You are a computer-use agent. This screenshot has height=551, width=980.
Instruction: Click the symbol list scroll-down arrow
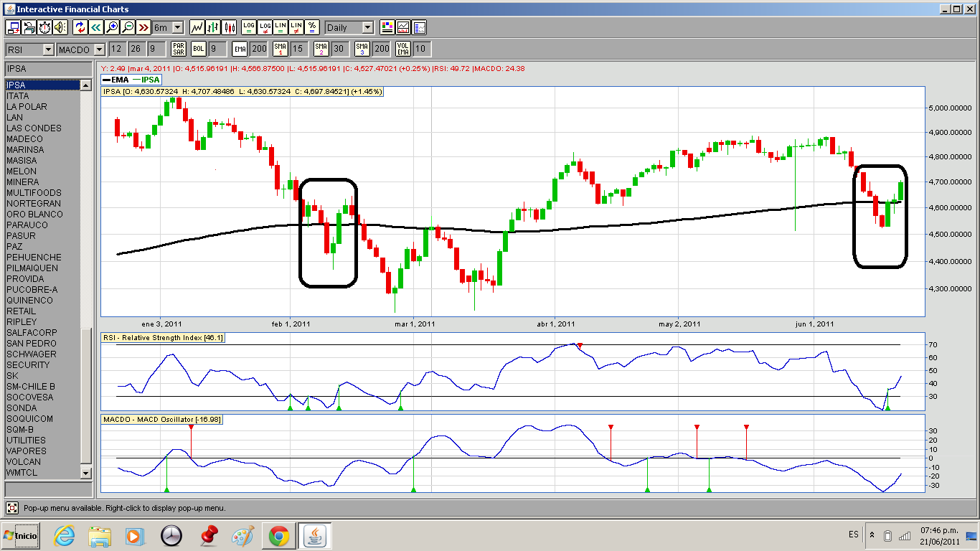(x=86, y=473)
